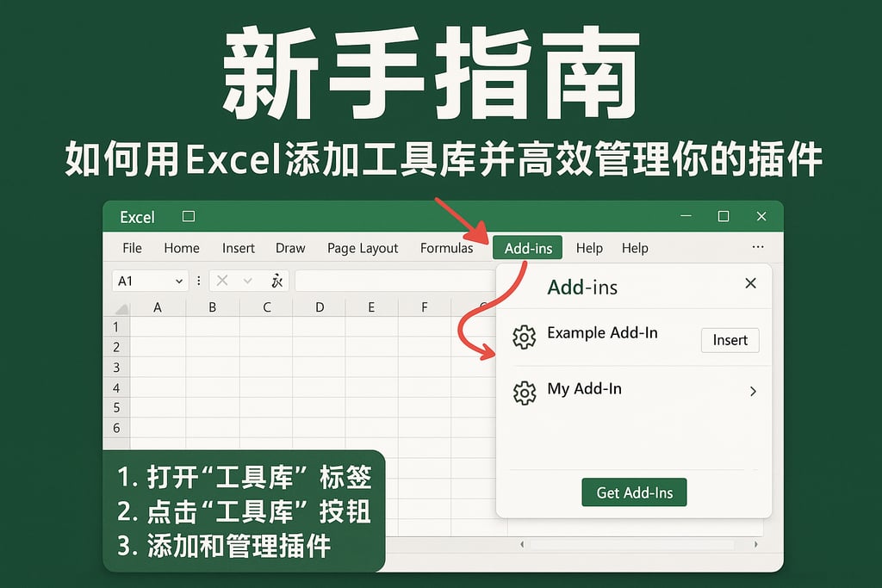
Task: Expand the My Add-In chevron
Action: click(754, 391)
